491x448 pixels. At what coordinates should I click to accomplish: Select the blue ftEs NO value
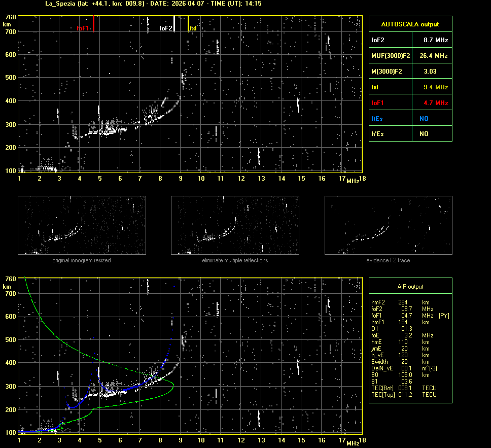point(424,119)
